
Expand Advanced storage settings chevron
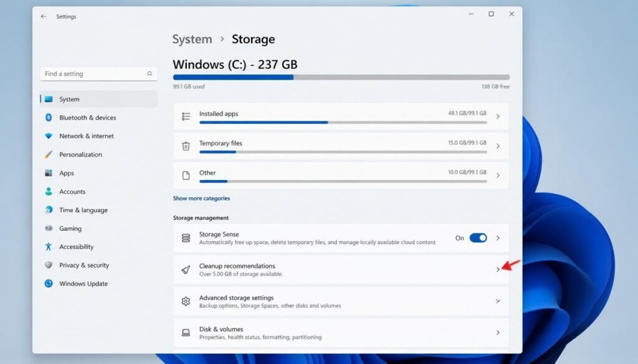(x=498, y=301)
